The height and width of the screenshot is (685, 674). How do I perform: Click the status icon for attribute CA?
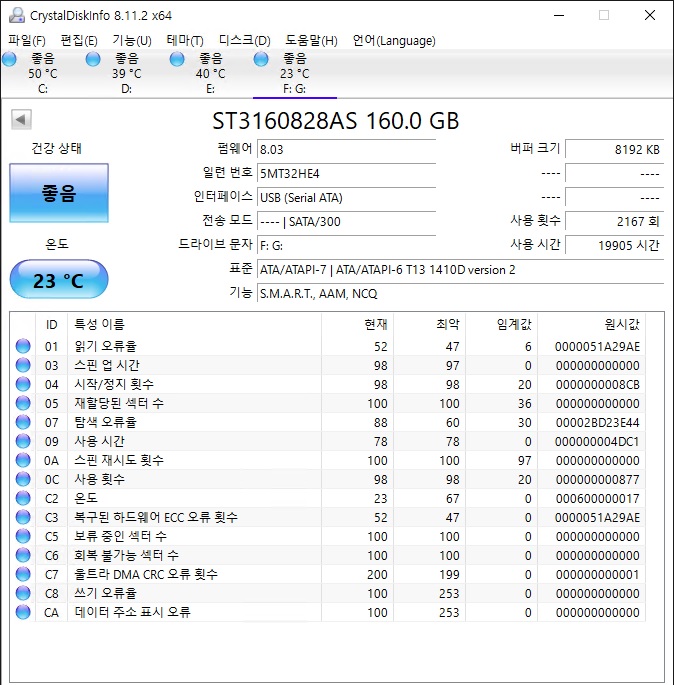(23, 612)
